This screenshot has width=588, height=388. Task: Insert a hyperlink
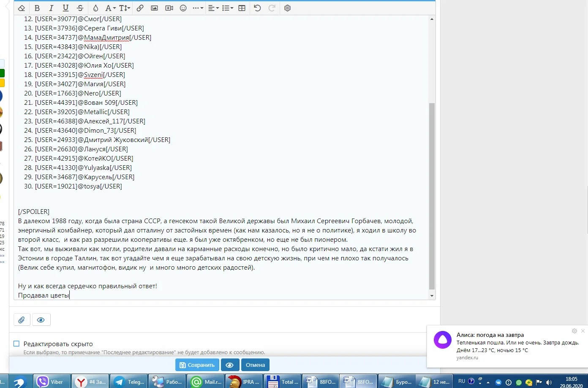point(140,8)
